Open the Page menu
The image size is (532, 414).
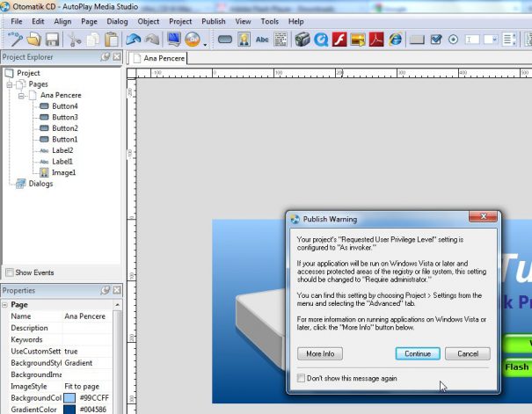pyautogui.click(x=89, y=21)
